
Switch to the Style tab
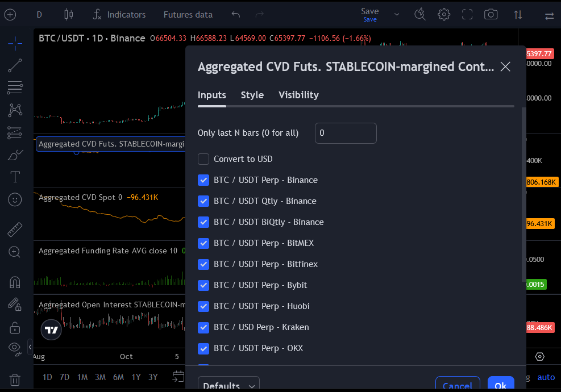(252, 95)
